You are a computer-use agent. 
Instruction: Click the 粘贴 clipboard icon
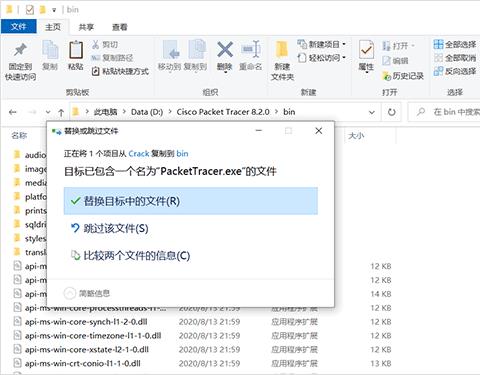tap(76, 50)
